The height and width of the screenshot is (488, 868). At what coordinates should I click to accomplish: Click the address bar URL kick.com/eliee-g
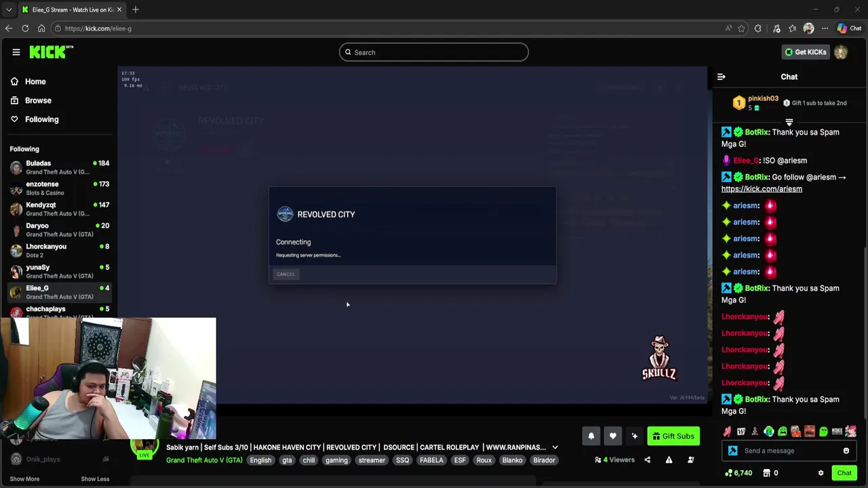click(98, 28)
